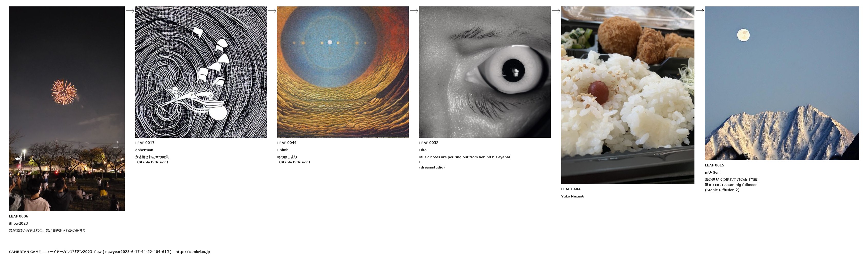
Task: Open the black-and-white spiral artwork
Action: pyautogui.click(x=201, y=72)
